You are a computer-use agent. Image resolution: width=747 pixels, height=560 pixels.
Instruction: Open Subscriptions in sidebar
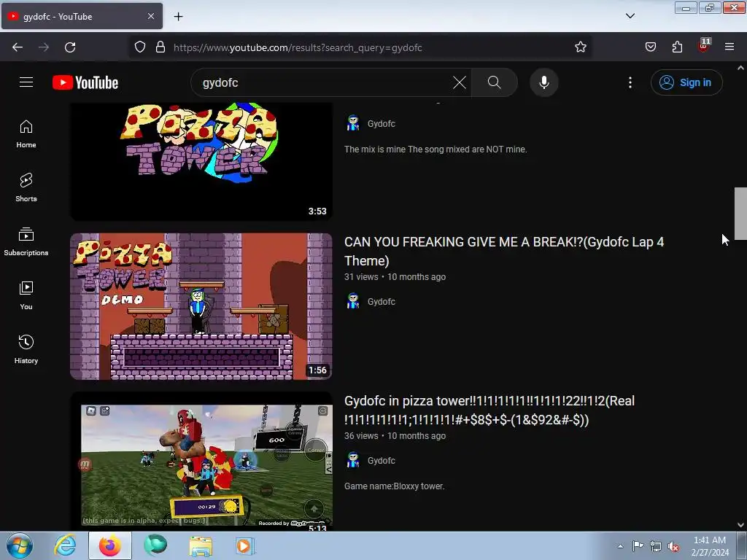tap(26, 241)
